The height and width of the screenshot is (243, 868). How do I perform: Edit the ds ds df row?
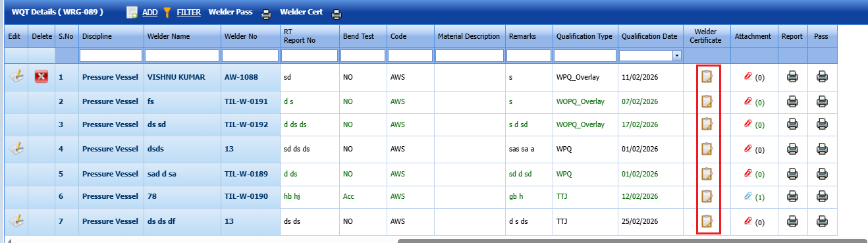[16, 221]
